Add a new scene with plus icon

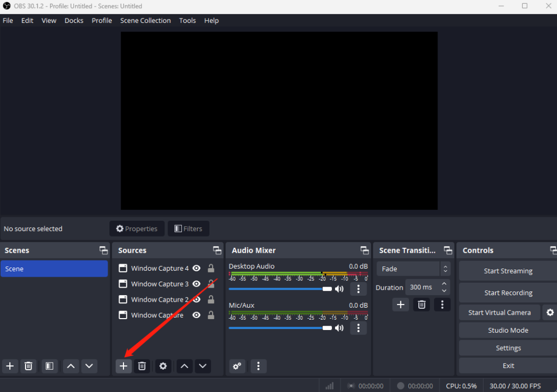[x=10, y=366]
